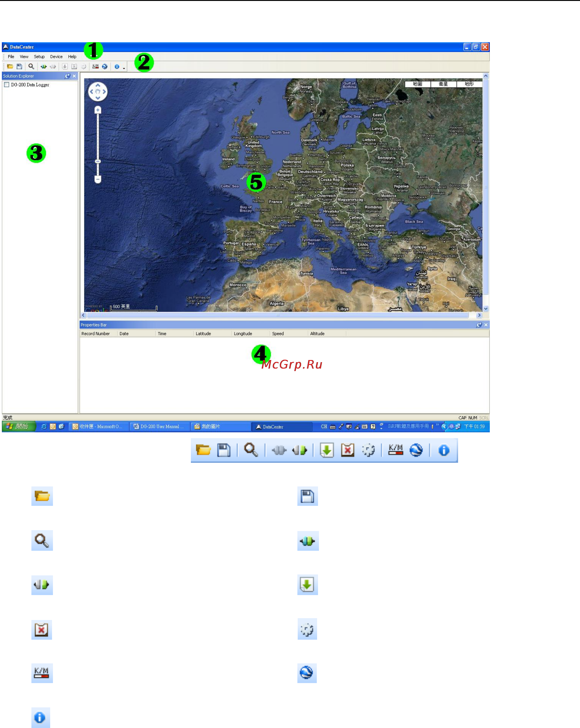Image resolution: width=580 pixels, height=728 pixels.
Task: Pan the map left with arrow
Action: (91, 91)
